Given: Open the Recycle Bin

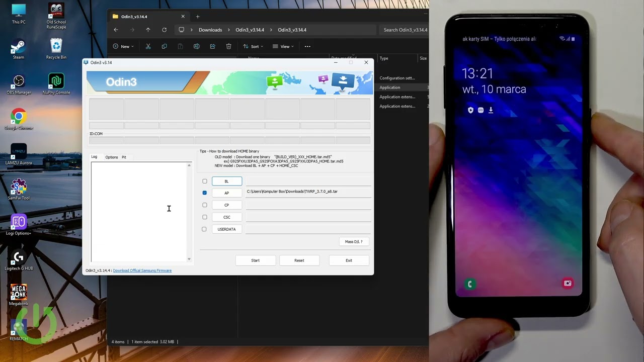Looking at the screenshot, I should click(56, 49).
